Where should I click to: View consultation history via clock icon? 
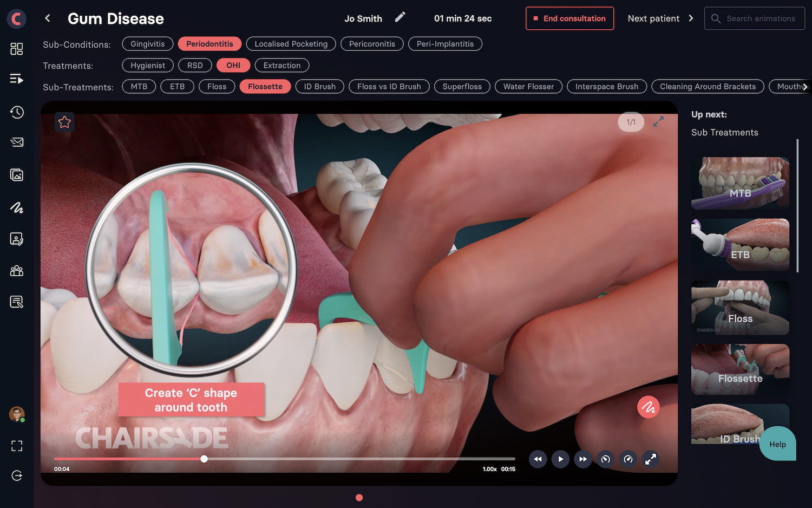click(x=16, y=112)
